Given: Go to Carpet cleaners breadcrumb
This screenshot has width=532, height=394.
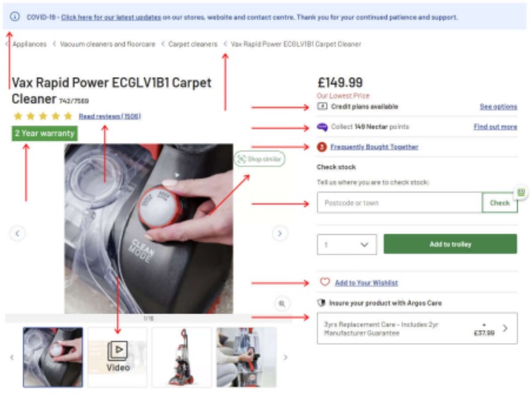Looking at the screenshot, I should click(192, 44).
